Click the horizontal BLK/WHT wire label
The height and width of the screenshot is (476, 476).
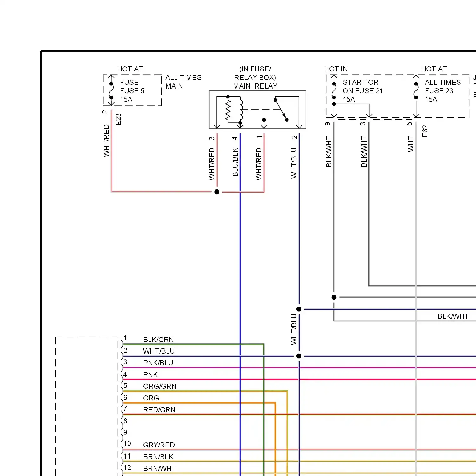[x=453, y=316]
